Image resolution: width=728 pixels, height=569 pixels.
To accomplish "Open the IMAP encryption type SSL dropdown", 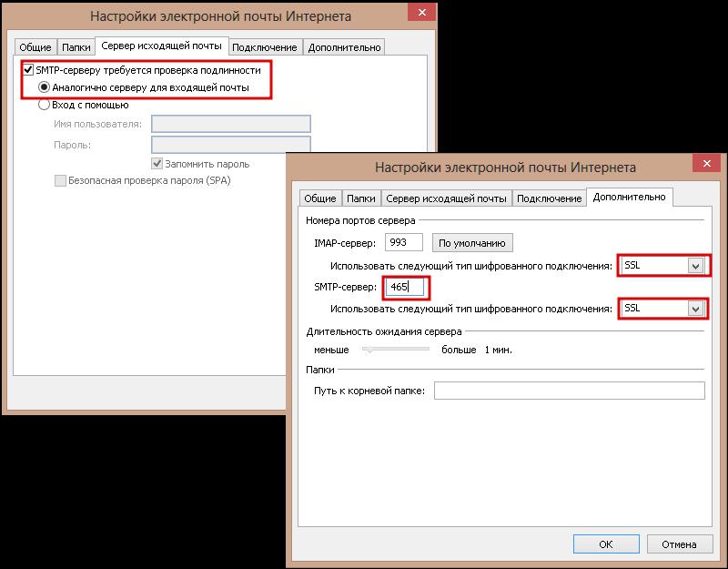I will pyautogui.click(x=696, y=266).
